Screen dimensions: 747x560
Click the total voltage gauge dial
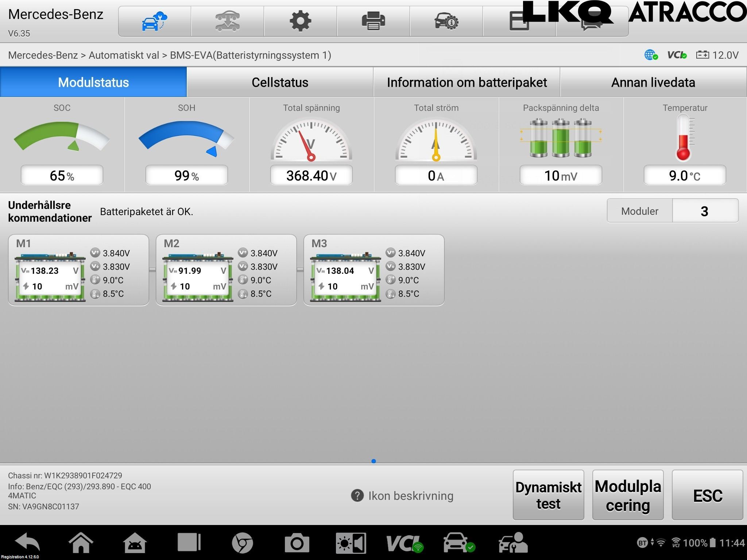click(311, 139)
